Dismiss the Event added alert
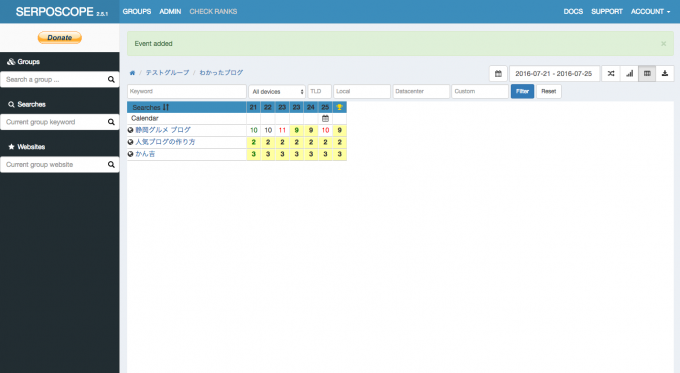Image resolution: width=680 pixels, height=373 pixels. coord(664,44)
